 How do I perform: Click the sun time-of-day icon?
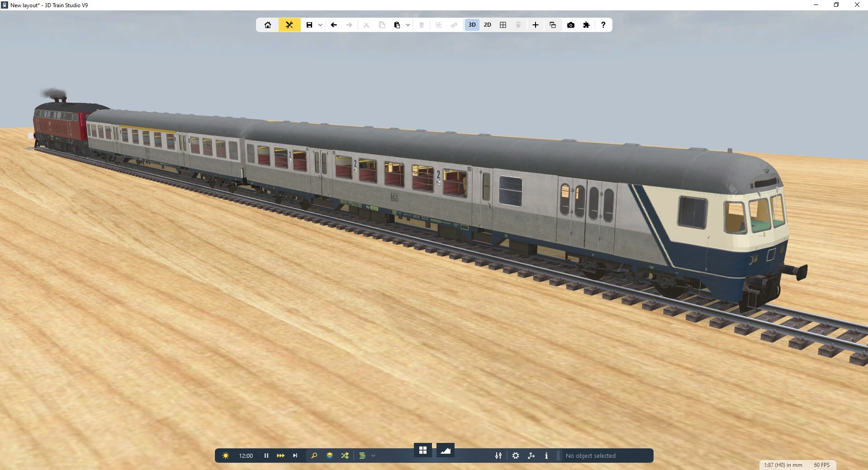pyautogui.click(x=226, y=456)
